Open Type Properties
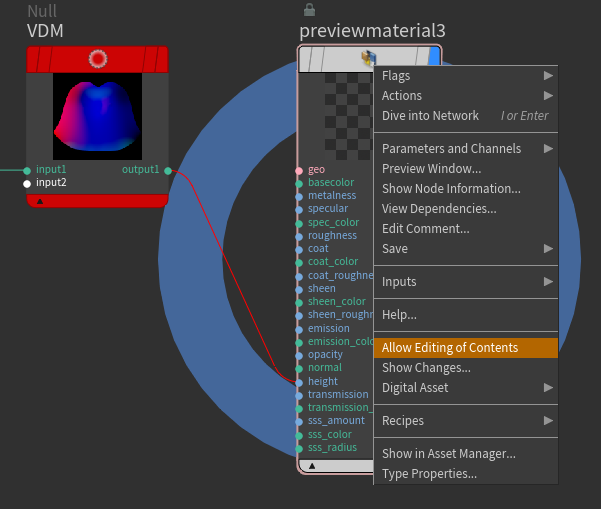601x509 pixels. (466, 474)
